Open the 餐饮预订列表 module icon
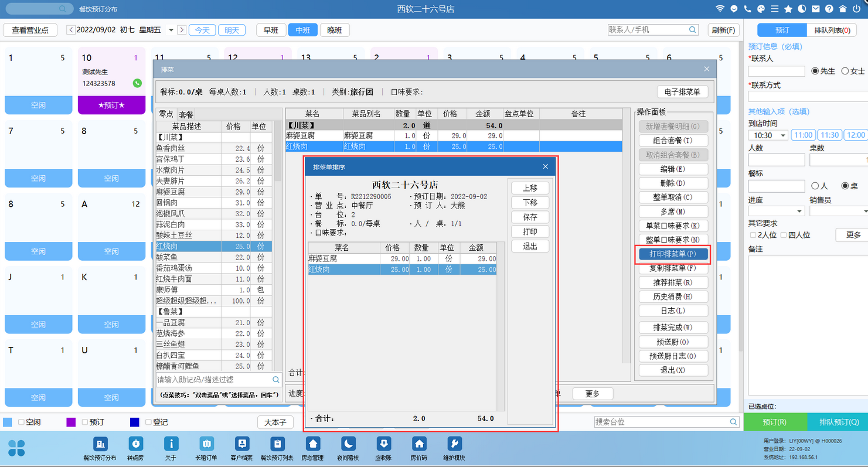868x467 pixels. 277,444
